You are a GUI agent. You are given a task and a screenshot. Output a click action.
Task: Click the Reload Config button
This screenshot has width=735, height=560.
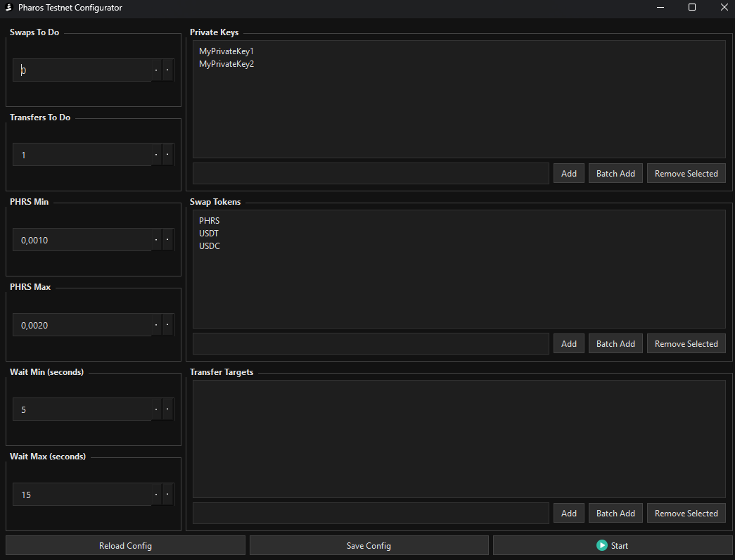pos(125,545)
